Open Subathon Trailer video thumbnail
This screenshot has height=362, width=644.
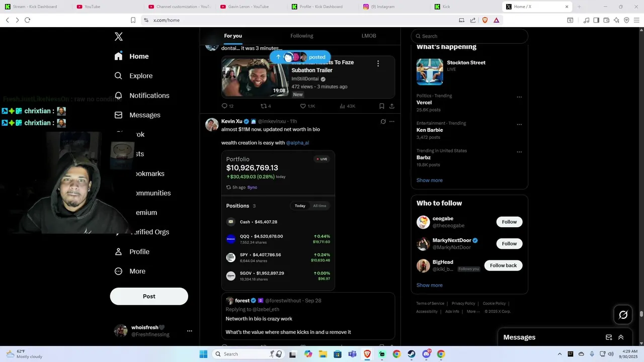pyautogui.click(x=255, y=77)
